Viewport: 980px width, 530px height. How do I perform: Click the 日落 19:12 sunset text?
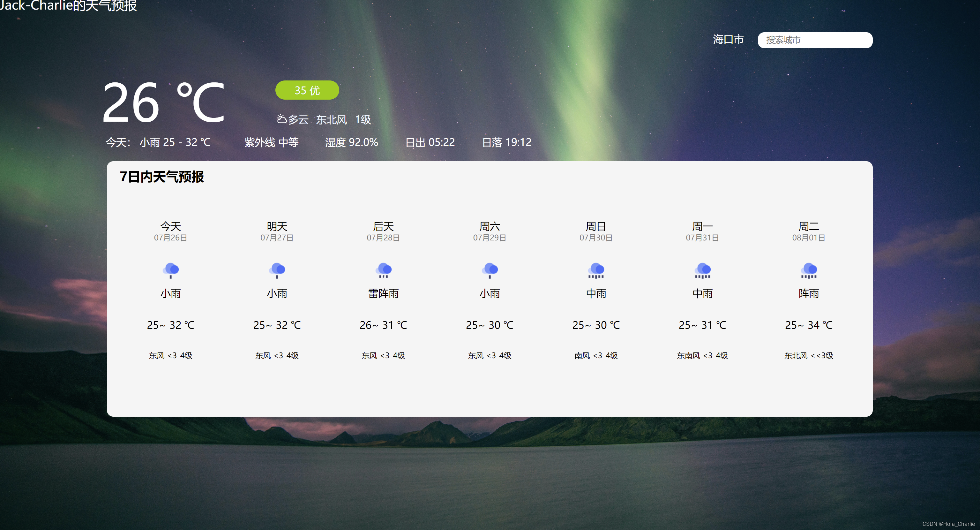(x=506, y=142)
